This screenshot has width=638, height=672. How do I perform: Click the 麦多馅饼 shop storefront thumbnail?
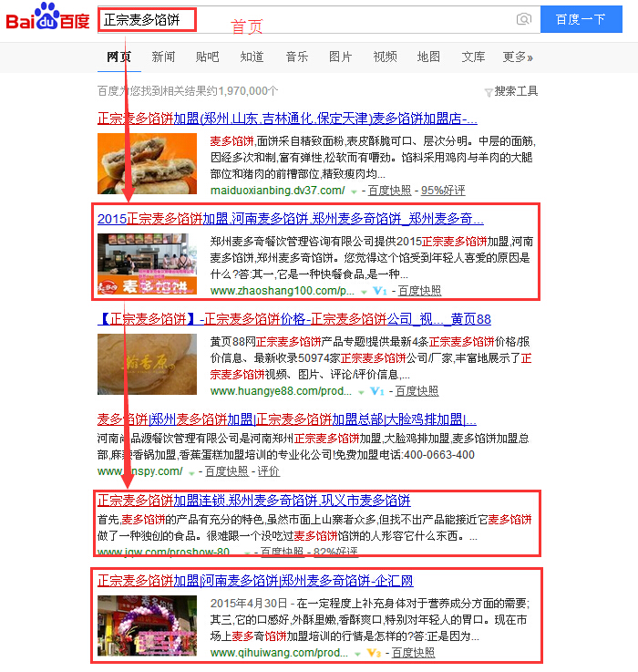tap(147, 264)
